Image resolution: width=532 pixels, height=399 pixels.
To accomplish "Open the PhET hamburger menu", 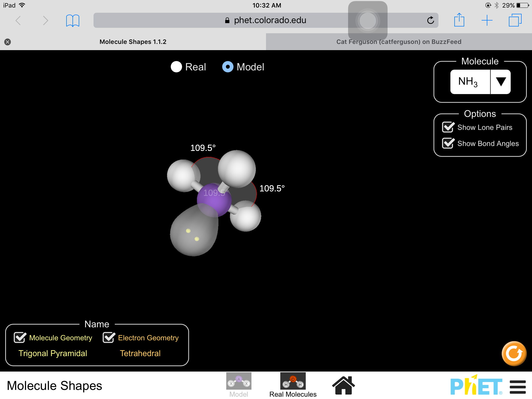I will [517, 387].
